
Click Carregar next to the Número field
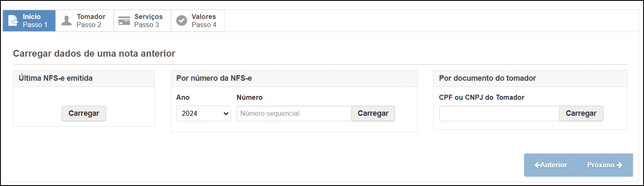click(373, 113)
